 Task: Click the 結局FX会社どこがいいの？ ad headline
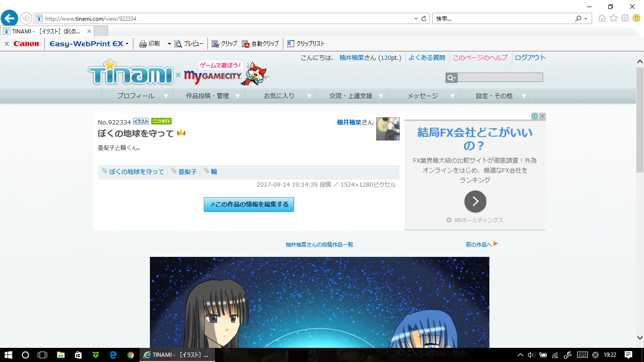tap(475, 139)
